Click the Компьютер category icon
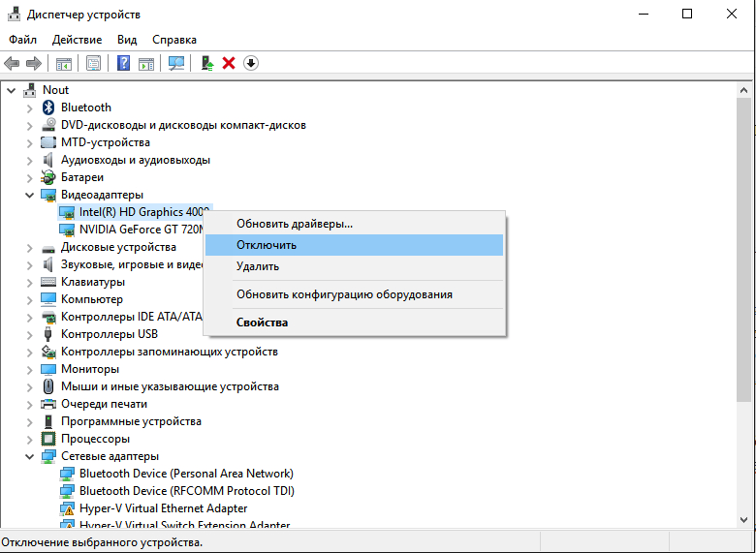The image size is (756, 553). (x=48, y=299)
